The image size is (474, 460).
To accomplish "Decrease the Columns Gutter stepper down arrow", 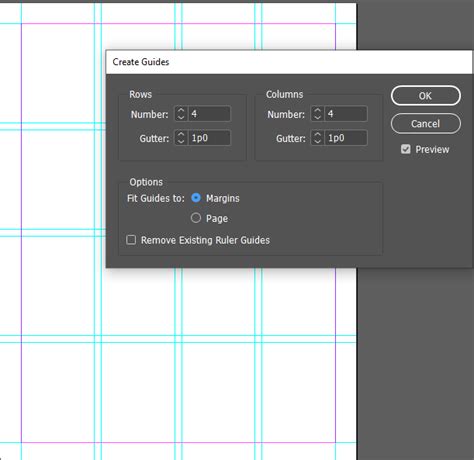I will coord(317,141).
